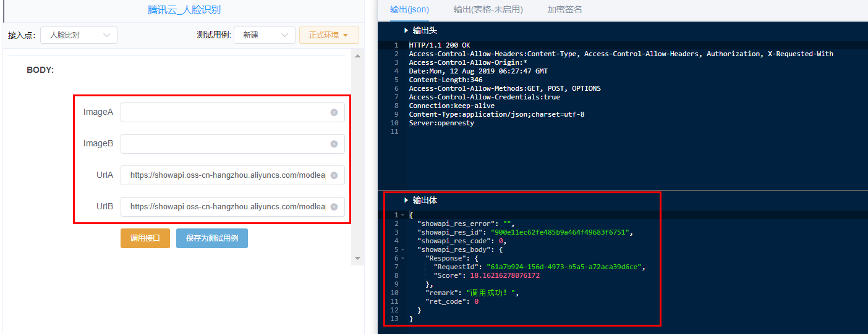Click 保存为测试用例 button
The width and height of the screenshot is (868, 334).
point(212,238)
